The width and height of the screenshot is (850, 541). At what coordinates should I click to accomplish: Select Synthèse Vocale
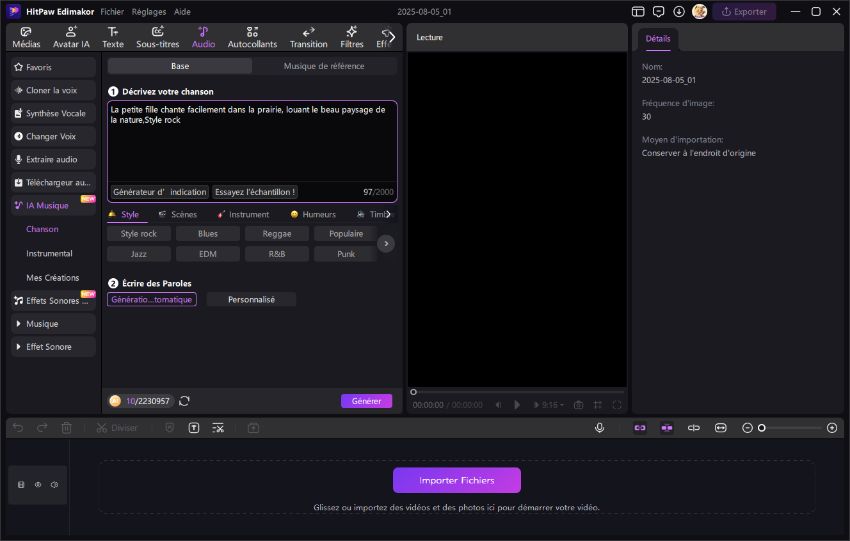[x=53, y=113]
